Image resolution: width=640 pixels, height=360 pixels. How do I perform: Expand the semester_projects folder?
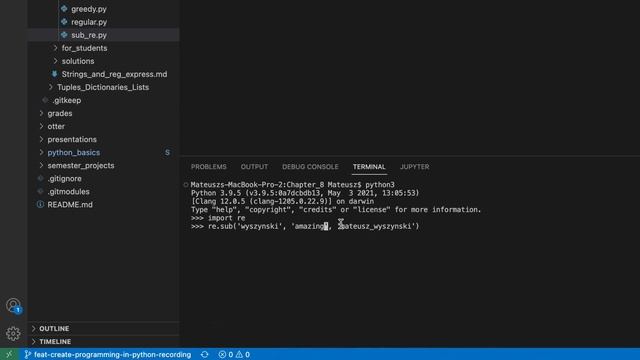(x=41, y=165)
